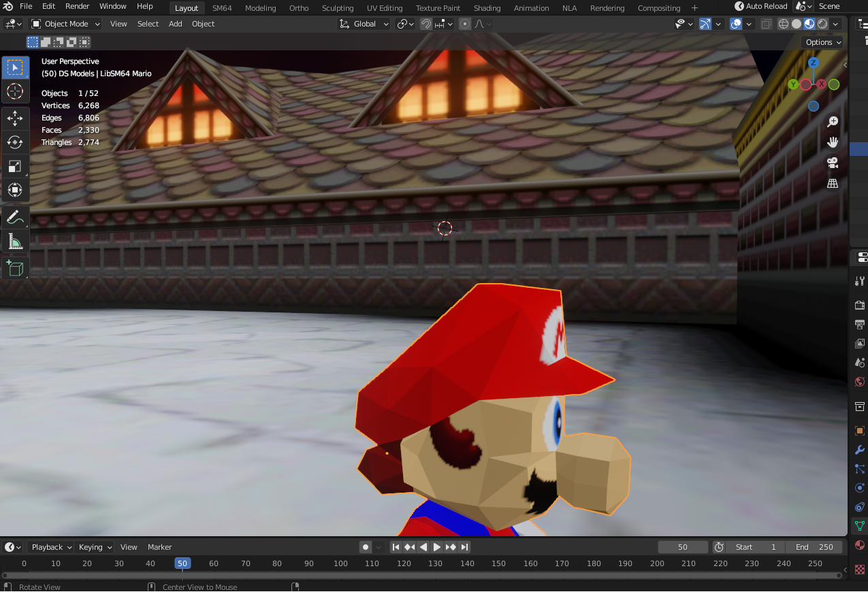Select the Move tool in the toolbar

pyautogui.click(x=15, y=118)
